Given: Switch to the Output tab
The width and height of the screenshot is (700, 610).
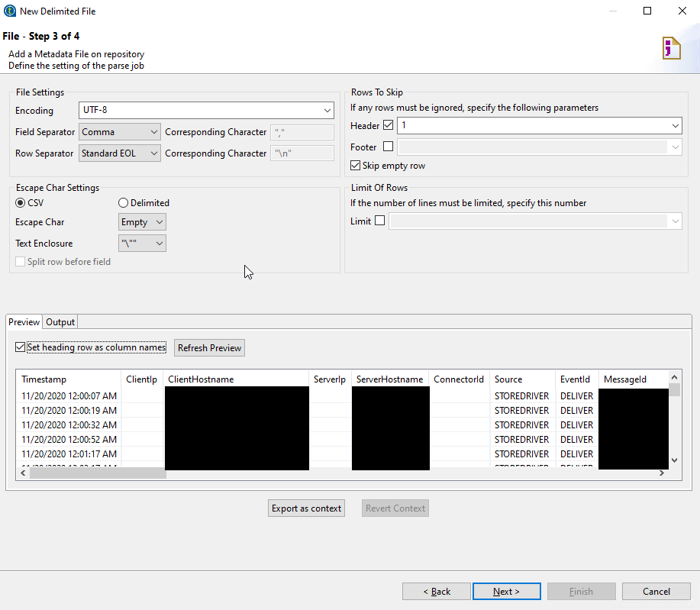Looking at the screenshot, I should click(60, 322).
